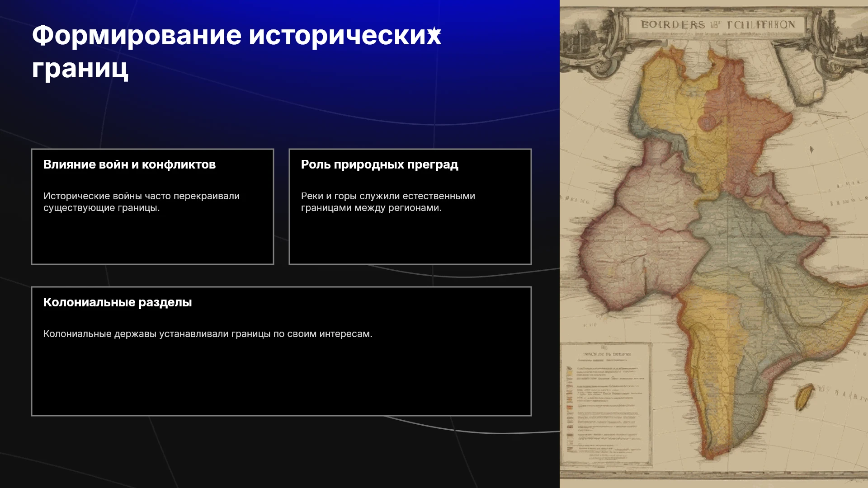Click the text Реки и горы служили естественными границами
The height and width of the screenshot is (488, 868).
[388, 202]
